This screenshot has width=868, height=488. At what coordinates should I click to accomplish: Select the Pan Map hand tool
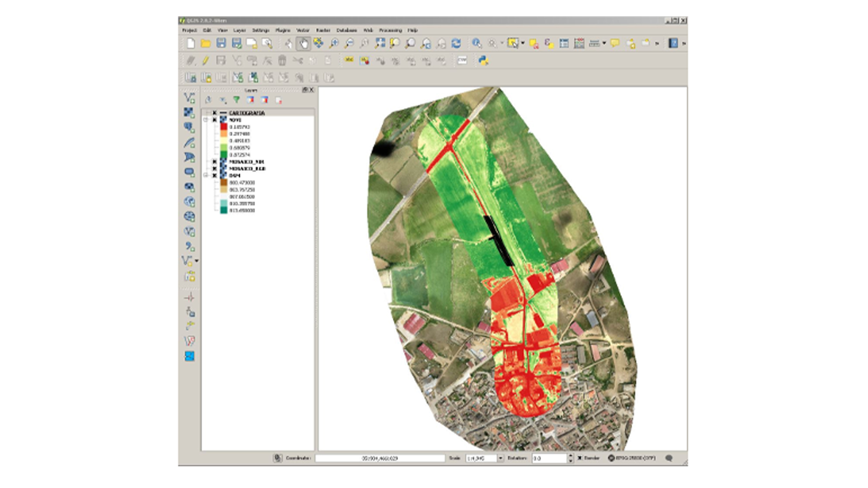tap(303, 43)
